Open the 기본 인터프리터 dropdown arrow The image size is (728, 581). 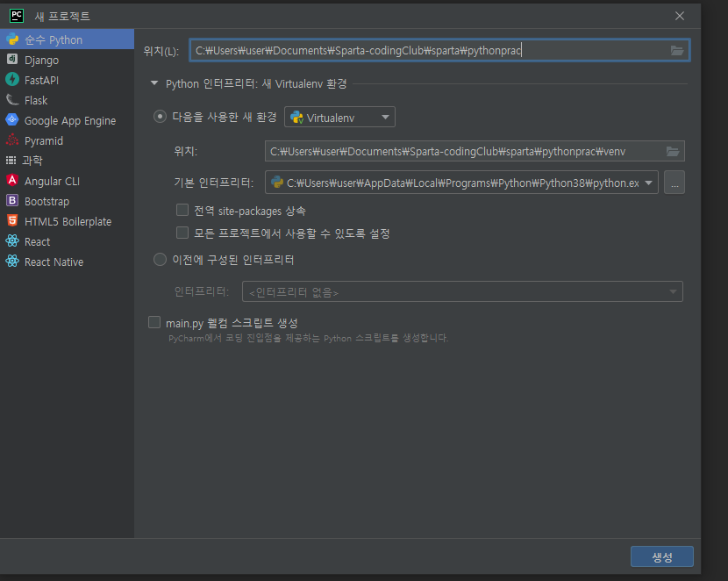(648, 183)
